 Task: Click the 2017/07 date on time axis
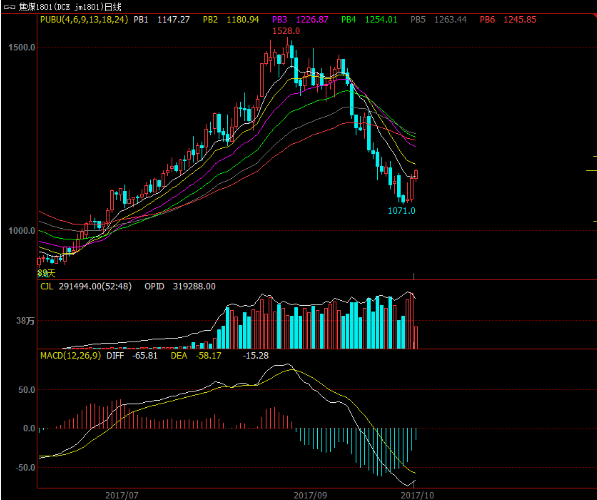click(x=122, y=495)
